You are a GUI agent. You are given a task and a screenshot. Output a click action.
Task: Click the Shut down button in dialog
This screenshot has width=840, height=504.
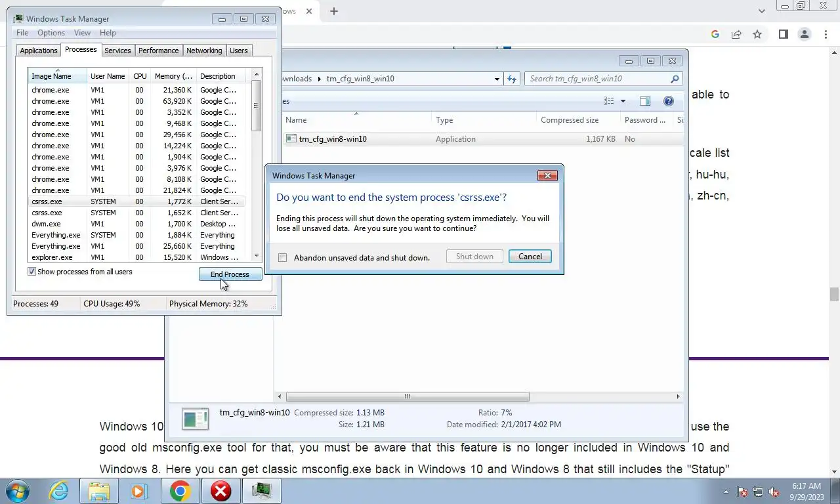coord(474,257)
